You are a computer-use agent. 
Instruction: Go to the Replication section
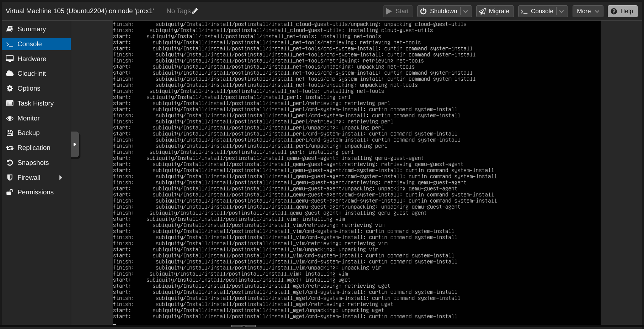(36, 148)
